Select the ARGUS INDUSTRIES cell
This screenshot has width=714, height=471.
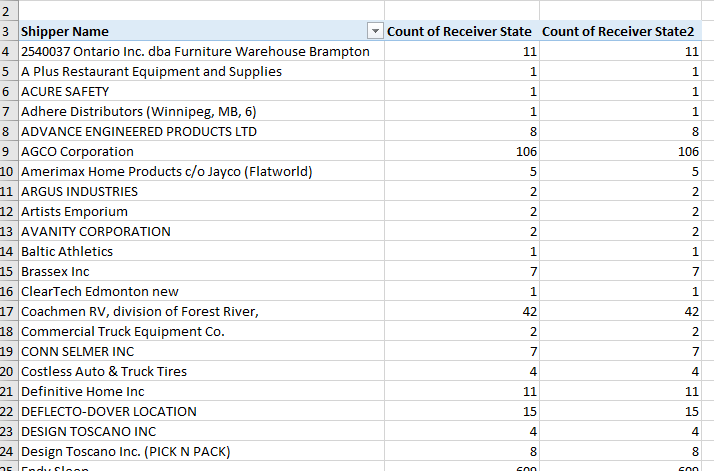(201, 192)
